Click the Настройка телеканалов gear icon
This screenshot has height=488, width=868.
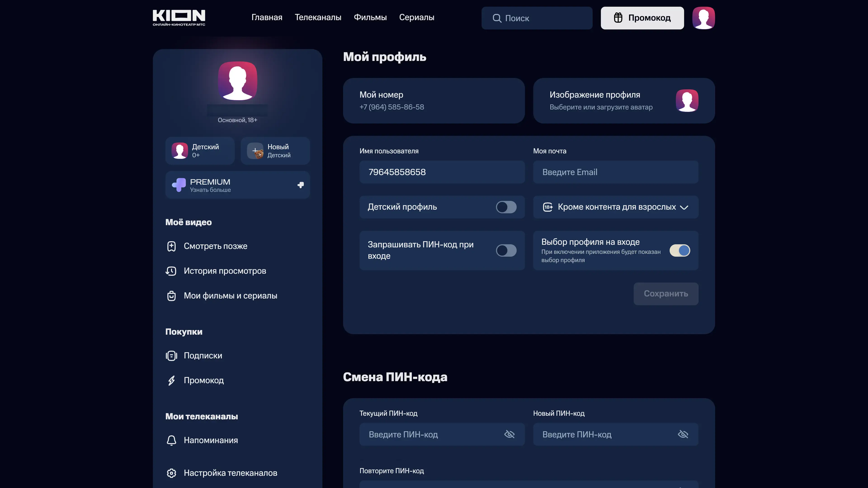[x=171, y=473]
